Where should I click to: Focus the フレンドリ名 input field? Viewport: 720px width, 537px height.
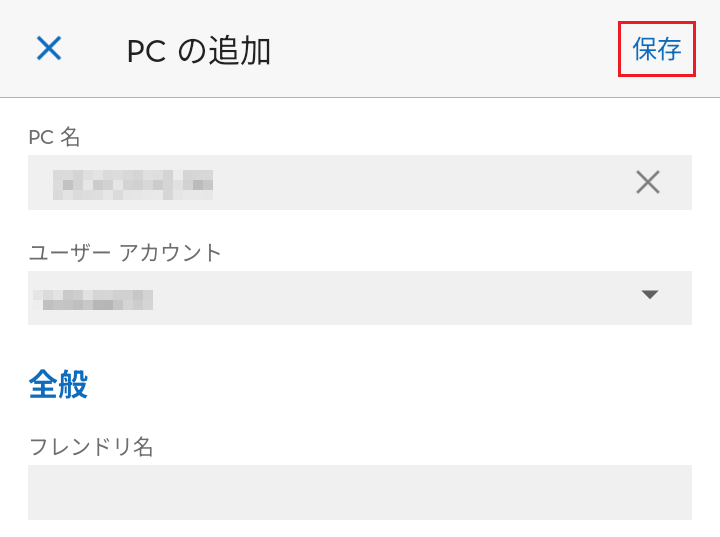360,492
